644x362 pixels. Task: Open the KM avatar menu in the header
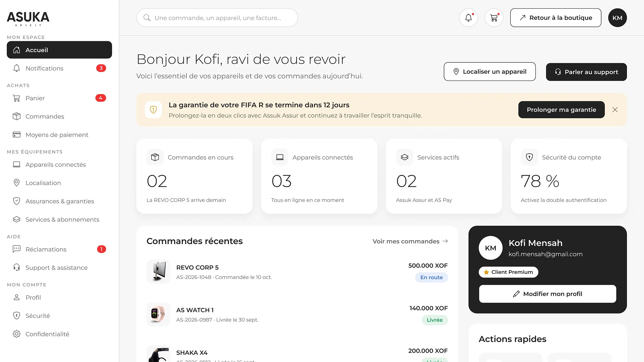point(617,18)
